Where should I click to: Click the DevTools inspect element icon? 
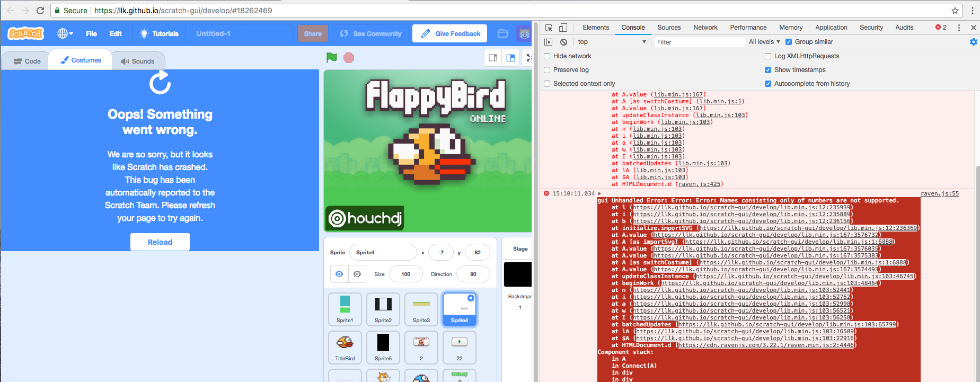coord(549,28)
